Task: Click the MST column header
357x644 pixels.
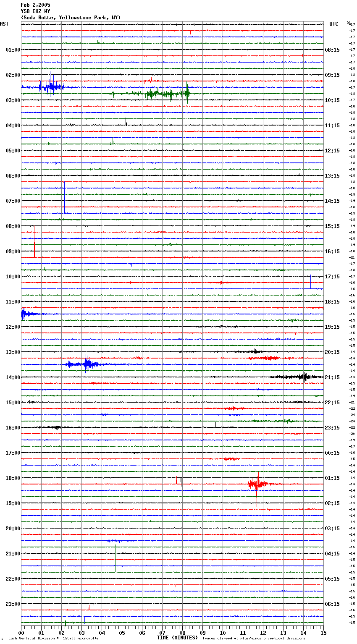Action: coord(4,24)
